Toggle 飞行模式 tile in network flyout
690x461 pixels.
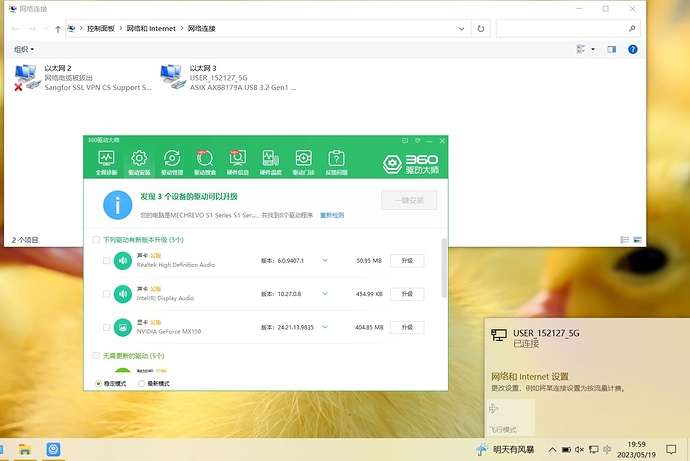click(x=510, y=417)
